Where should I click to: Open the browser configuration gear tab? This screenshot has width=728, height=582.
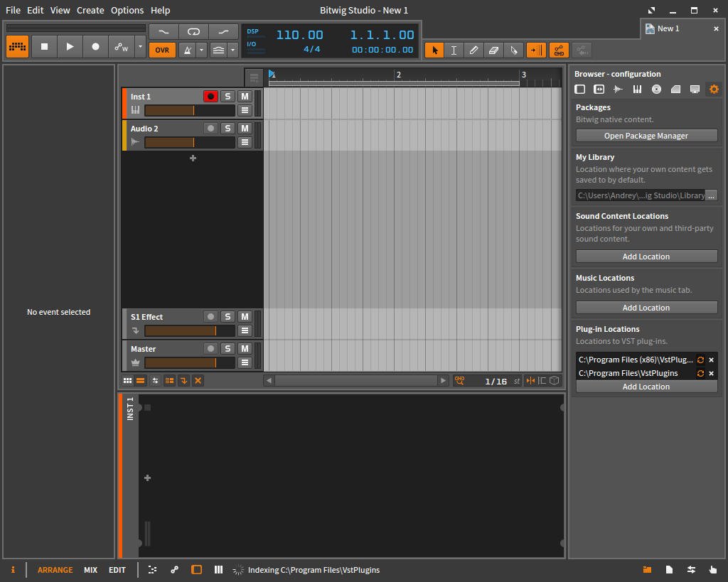pyautogui.click(x=714, y=89)
